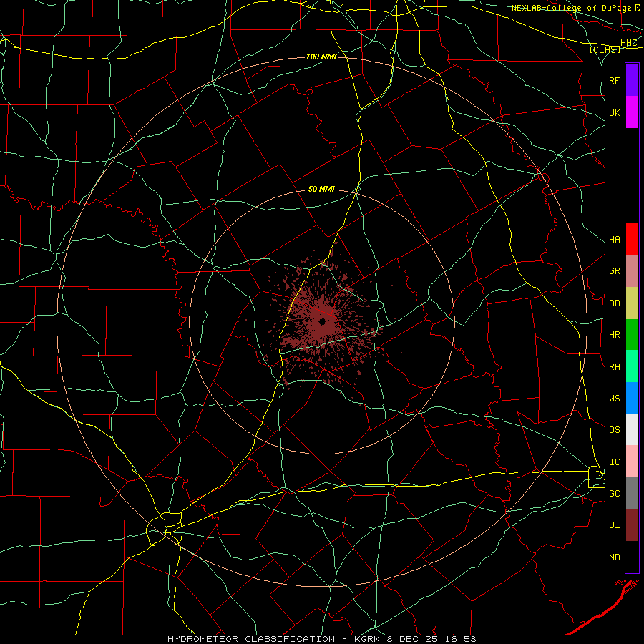Click the DS white color swatch

[x=632, y=429]
